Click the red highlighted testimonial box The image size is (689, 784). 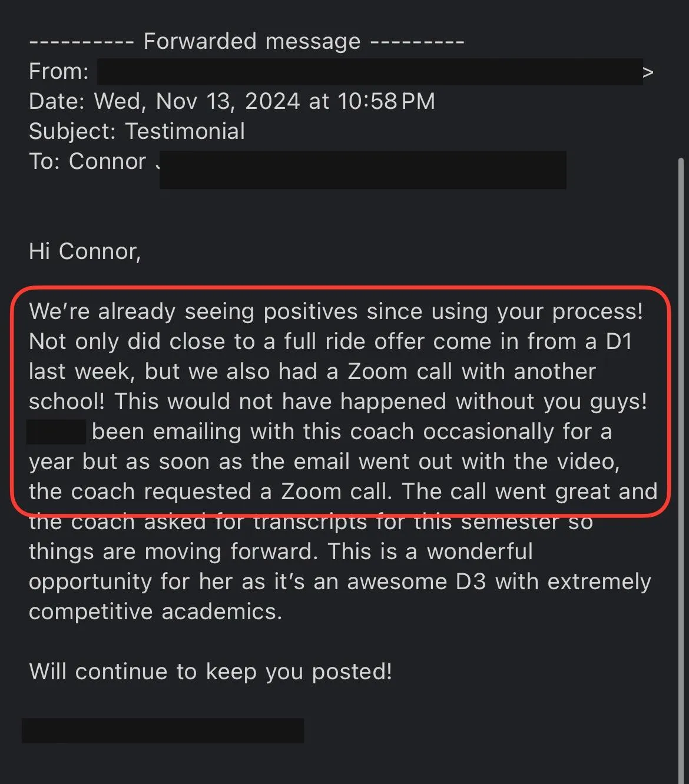[340, 401]
